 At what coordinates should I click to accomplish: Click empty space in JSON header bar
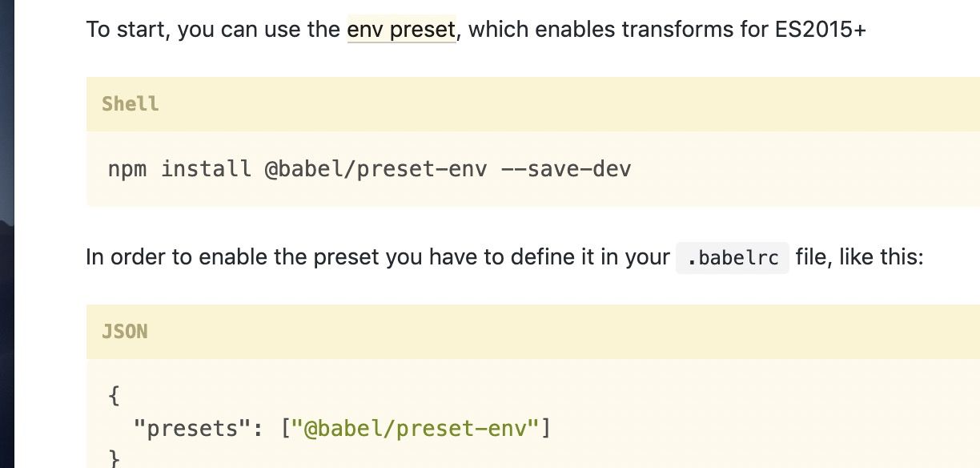click(560, 332)
